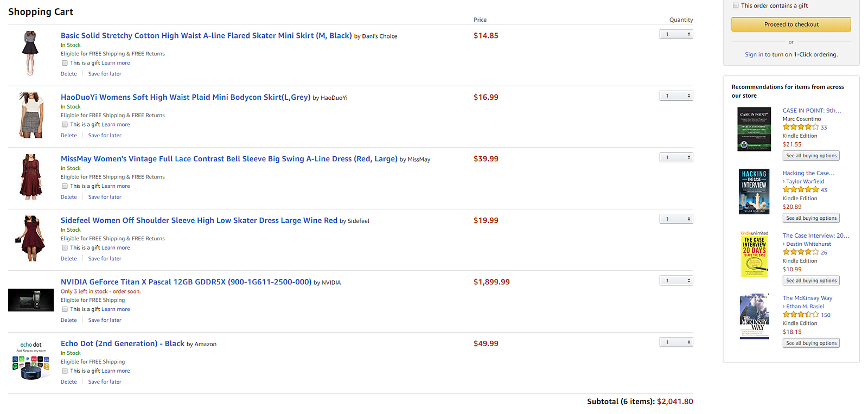See all buying options for The Case Interview
The width and height of the screenshot is (868, 414).
(x=811, y=281)
